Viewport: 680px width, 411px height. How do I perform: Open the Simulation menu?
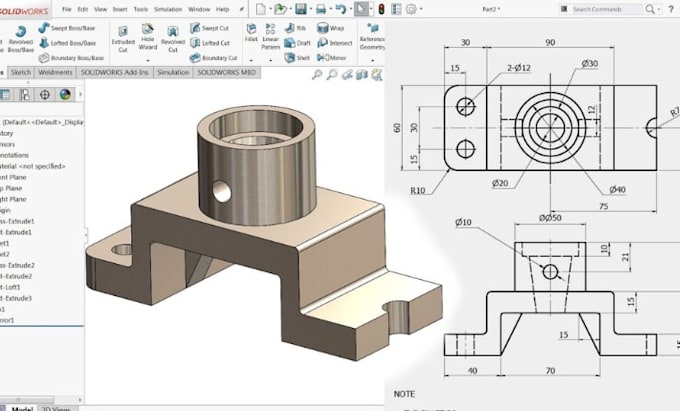pos(168,9)
